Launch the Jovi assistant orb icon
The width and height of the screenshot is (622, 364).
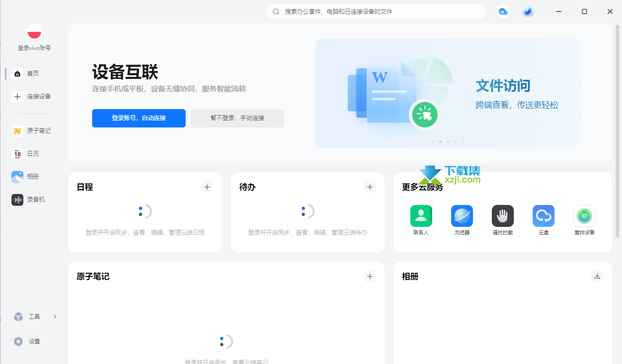click(528, 11)
